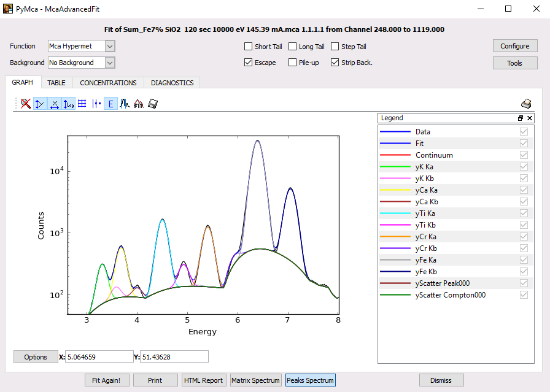Image resolution: width=550 pixels, height=392 pixels.
Task: Click the reset zoom magnifier icon
Action: pos(26,104)
